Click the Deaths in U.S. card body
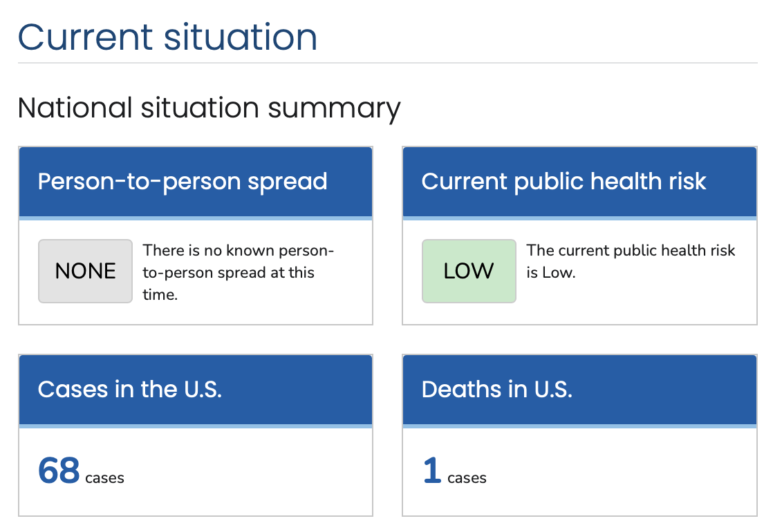This screenshot has height=532, width=773. click(579, 471)
